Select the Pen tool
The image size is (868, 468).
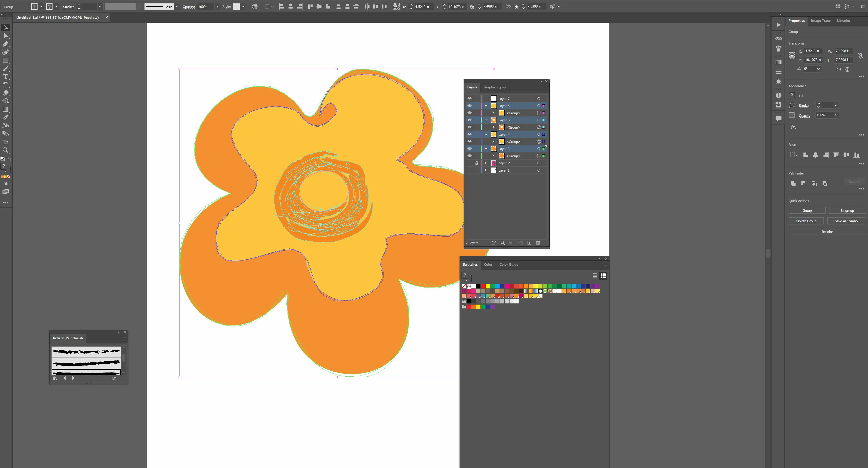5,44
